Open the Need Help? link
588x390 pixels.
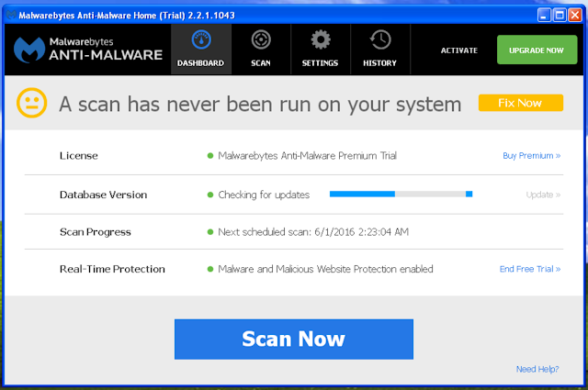[537, 369]
